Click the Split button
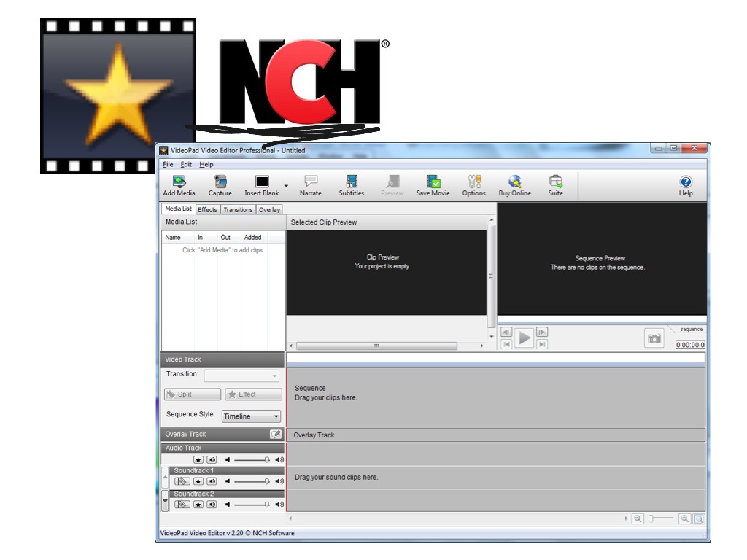 point(193,394)
